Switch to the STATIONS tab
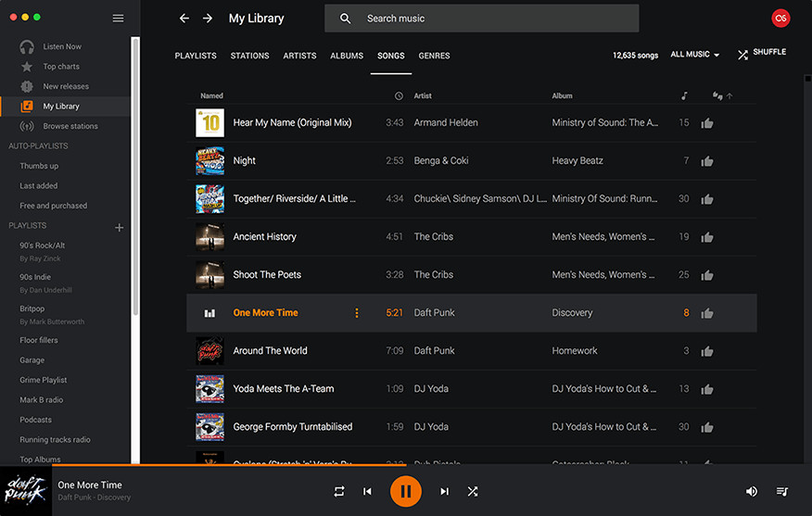 [249, 56]
